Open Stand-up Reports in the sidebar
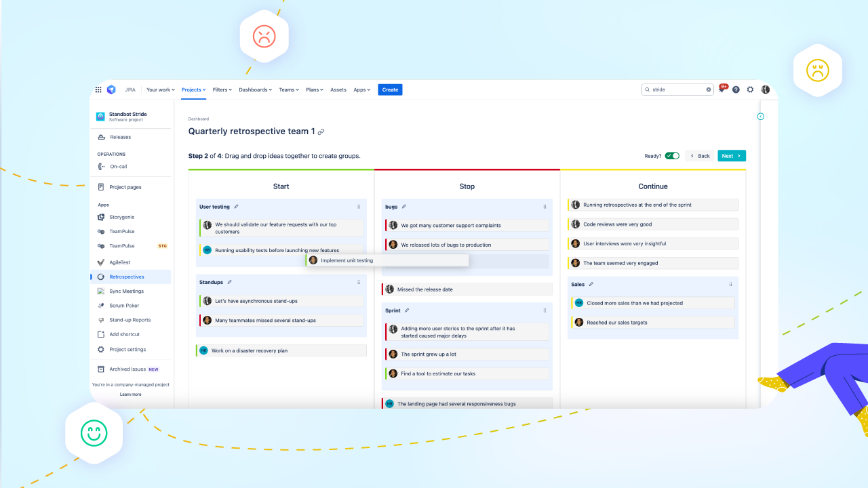 click(x=130, y=319)
